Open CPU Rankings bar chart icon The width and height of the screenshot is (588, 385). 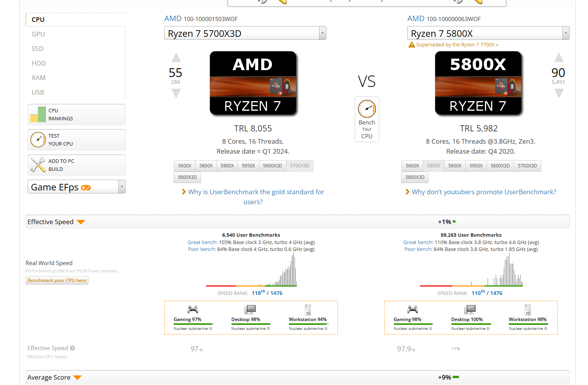pyautogui.click(x=38, y=115)
